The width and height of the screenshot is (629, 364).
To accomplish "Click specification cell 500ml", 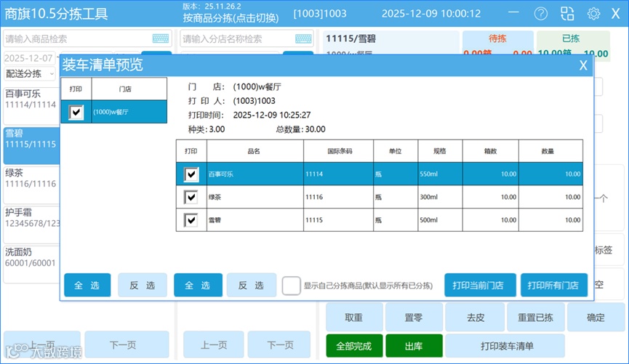I will pyautogui.click(x=440, y=219).
